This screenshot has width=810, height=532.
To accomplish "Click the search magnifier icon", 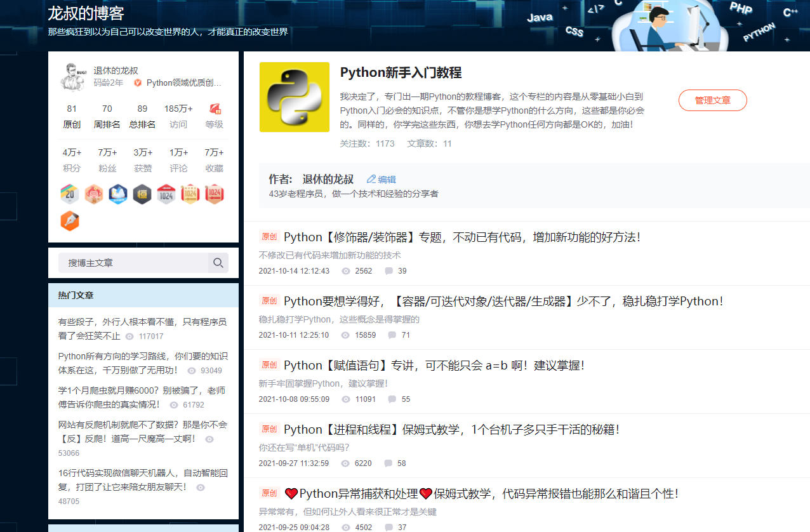I will click(x=218, y=263).
